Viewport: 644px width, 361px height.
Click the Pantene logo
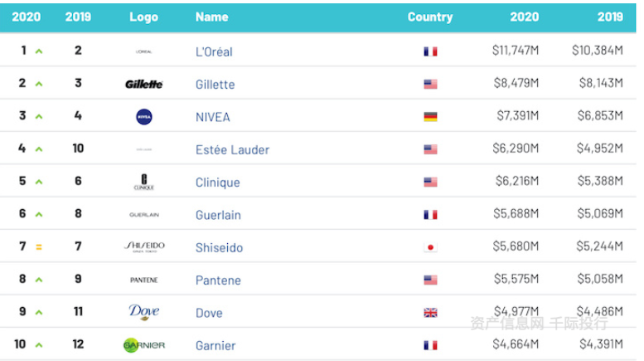(143, 280)
